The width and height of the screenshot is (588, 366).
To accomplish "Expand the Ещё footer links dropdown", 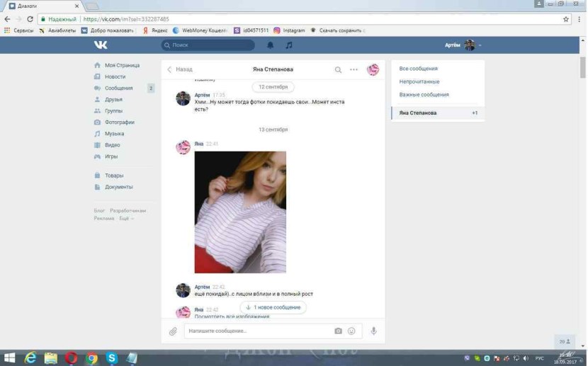I will tap(126, 218).
